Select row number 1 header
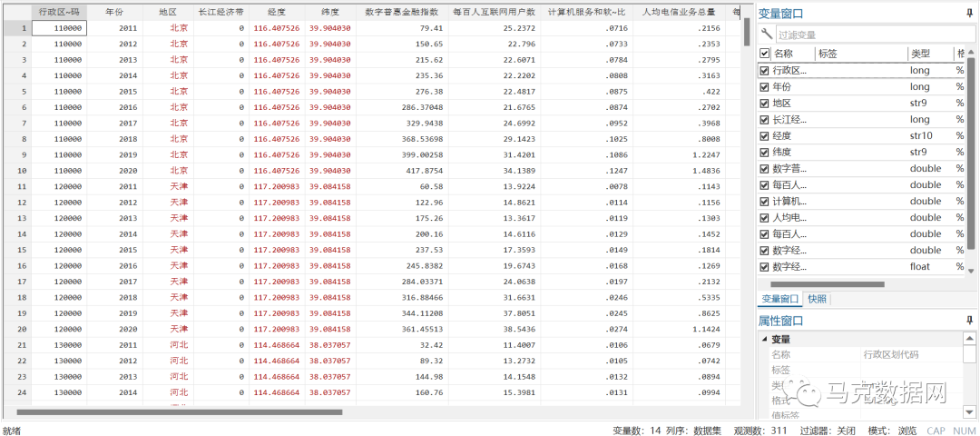 click(x=15, y=28)
